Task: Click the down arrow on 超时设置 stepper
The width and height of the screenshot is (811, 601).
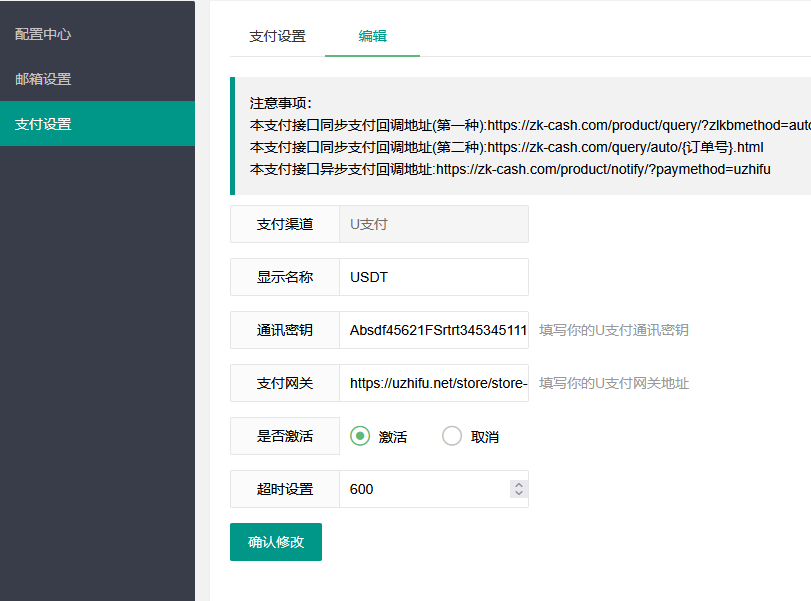Action: (x=518, y=493)
